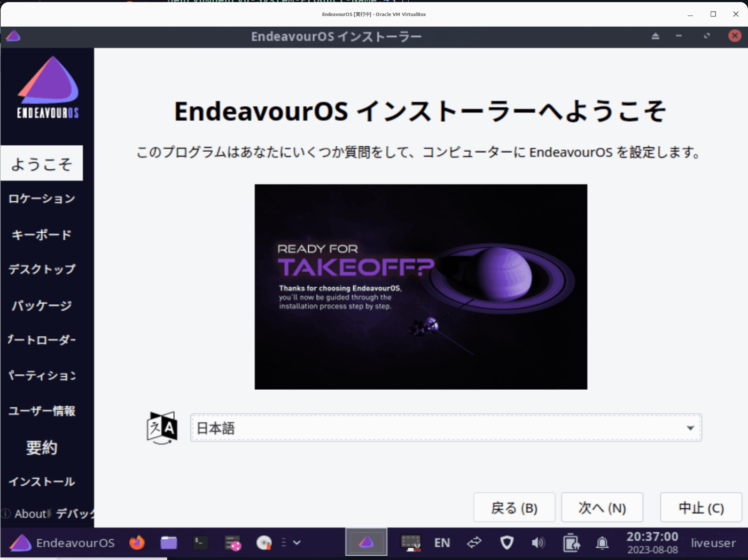Open the file manager from the panel

pos(169,543)
